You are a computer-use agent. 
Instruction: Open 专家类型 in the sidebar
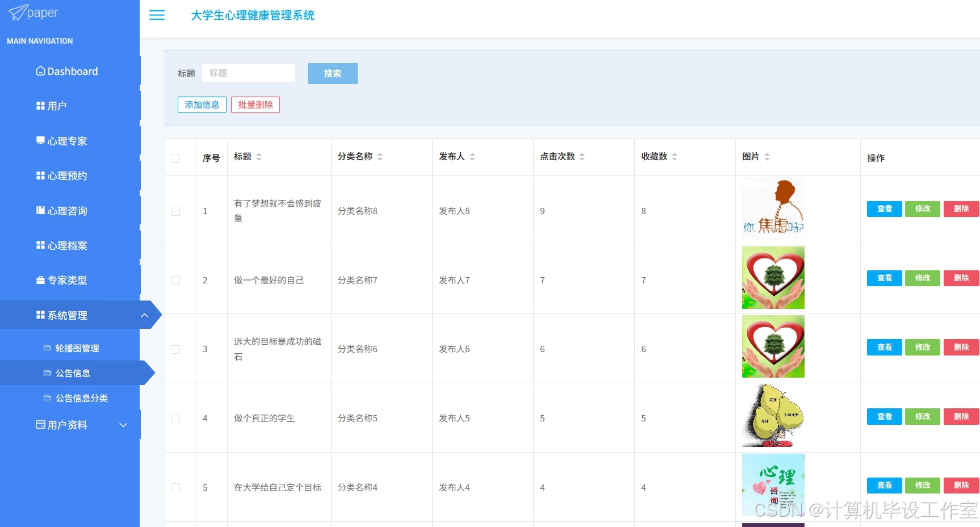(x=66, y=280)
